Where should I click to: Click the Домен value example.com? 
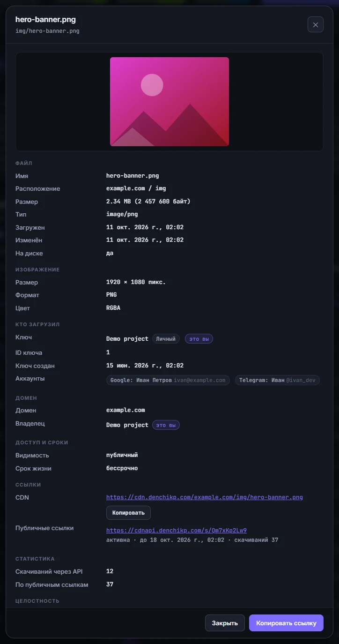pos(125,410)
